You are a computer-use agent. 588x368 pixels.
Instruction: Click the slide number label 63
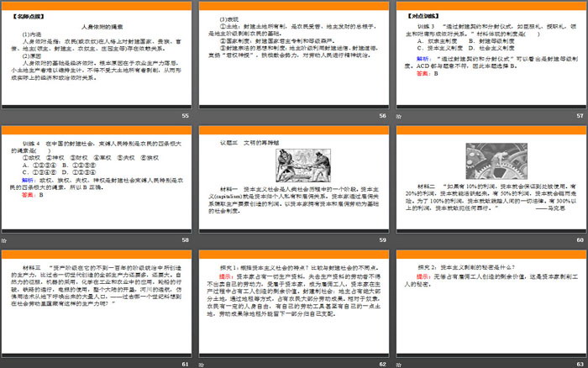[x=580, y=364]
